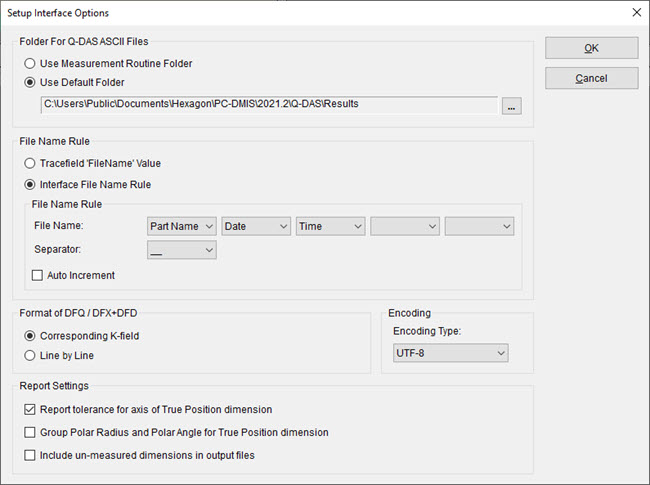Click the folder browse ellipsis button
This screenshot has width=650, height=485.
[511, 106]
